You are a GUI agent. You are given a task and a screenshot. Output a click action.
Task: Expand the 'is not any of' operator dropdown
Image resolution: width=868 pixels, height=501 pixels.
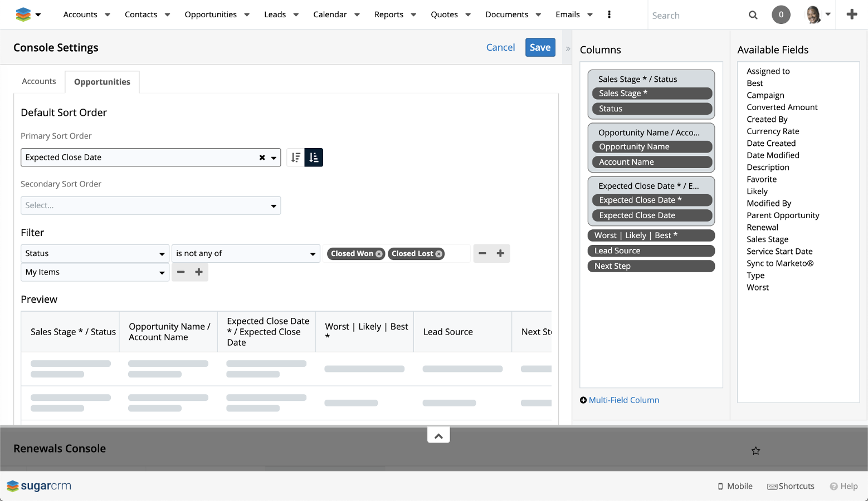[246, 253]
